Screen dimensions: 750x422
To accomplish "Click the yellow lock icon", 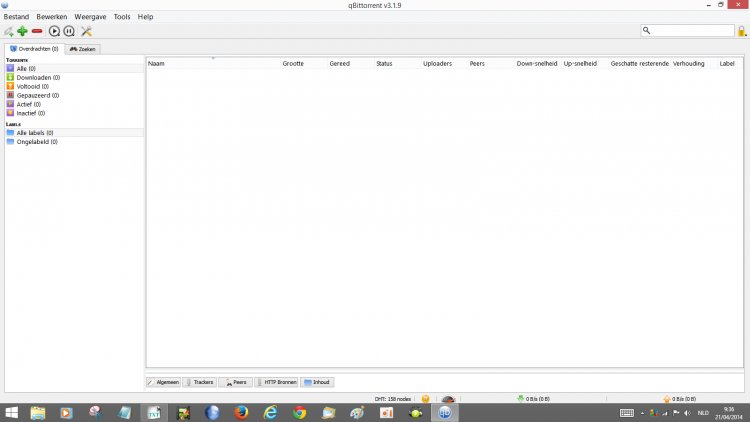I will click(741, 31).
